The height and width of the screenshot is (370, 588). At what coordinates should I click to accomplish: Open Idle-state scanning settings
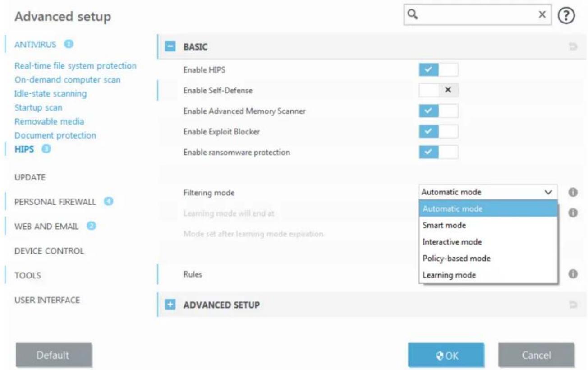click(51, 94)
